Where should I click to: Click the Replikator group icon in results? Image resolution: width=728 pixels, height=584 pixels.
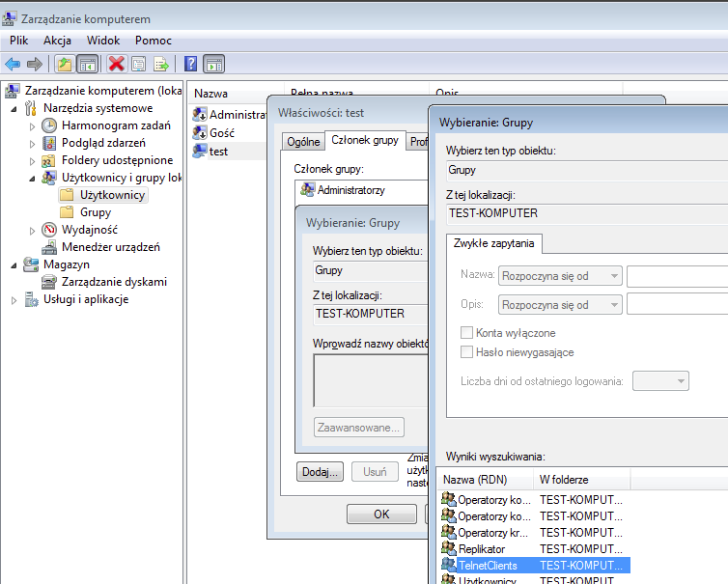449,548
